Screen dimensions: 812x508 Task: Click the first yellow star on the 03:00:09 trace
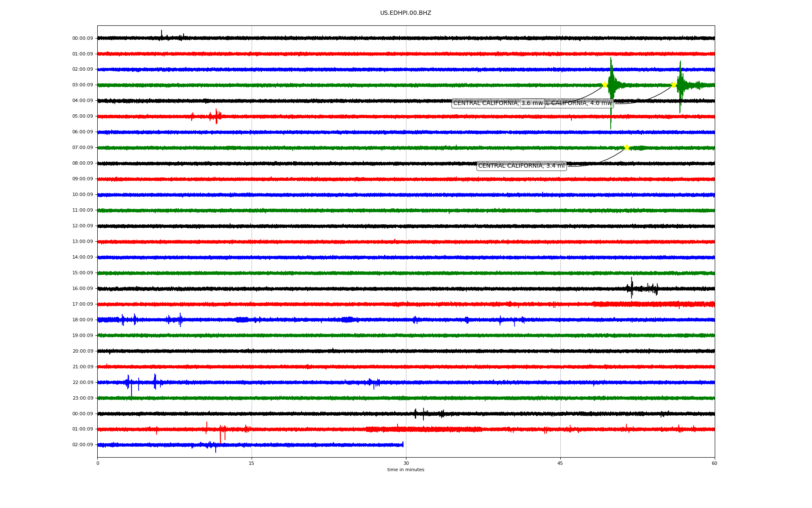click(x=605, y=85)
